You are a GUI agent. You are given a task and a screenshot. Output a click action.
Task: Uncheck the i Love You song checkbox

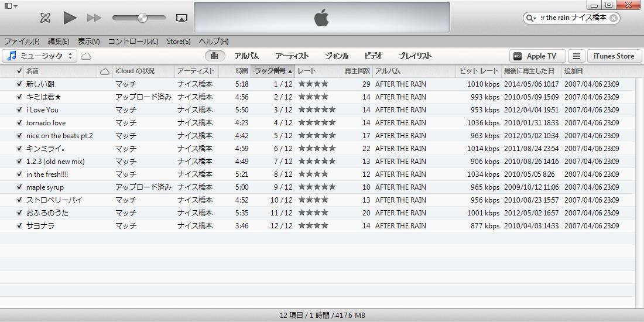19,110
